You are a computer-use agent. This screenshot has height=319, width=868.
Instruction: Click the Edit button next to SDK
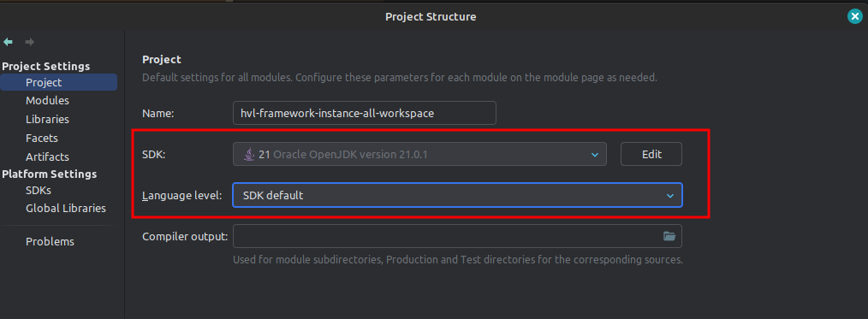(651, 154)
